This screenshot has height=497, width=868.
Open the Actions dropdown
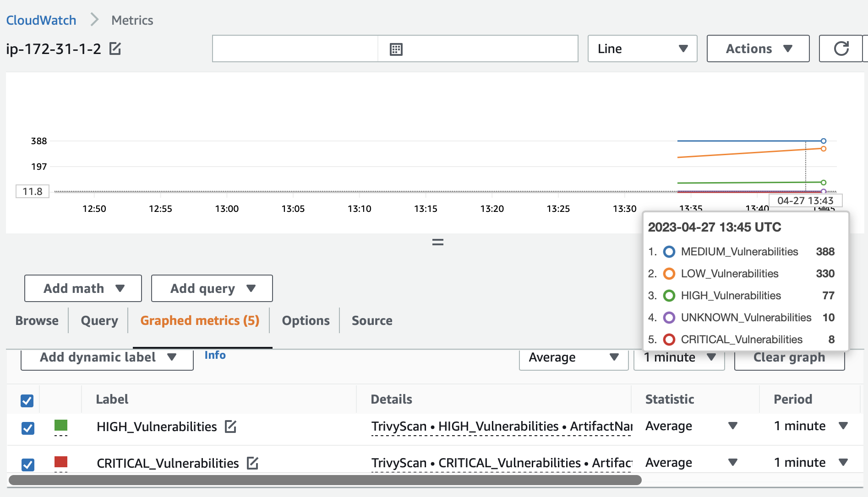click(x=757, y=49)
